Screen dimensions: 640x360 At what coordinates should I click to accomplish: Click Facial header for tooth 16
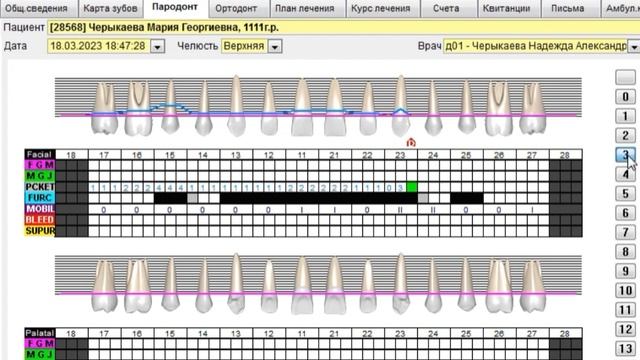(137, 155)
